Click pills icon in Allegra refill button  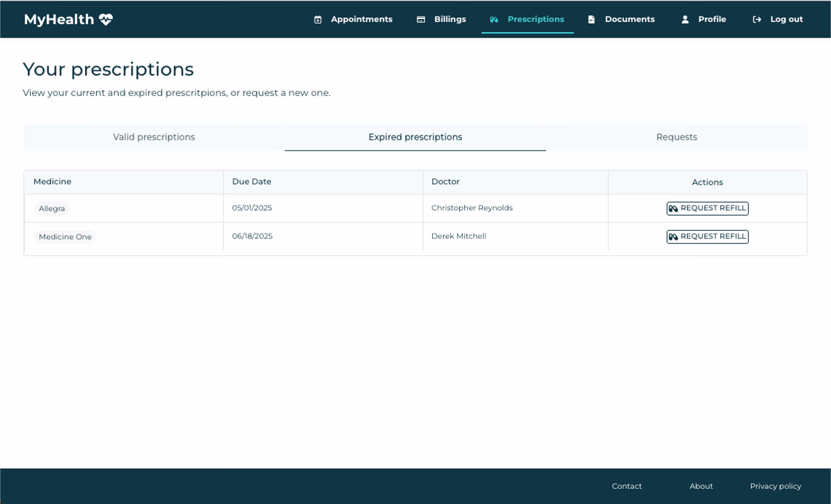[673, 208]
